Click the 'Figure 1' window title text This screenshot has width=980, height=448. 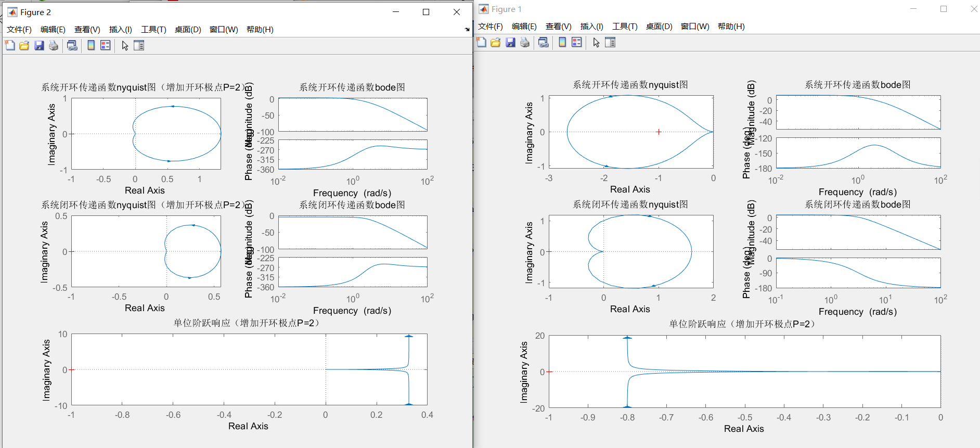[x=507, y=9]
